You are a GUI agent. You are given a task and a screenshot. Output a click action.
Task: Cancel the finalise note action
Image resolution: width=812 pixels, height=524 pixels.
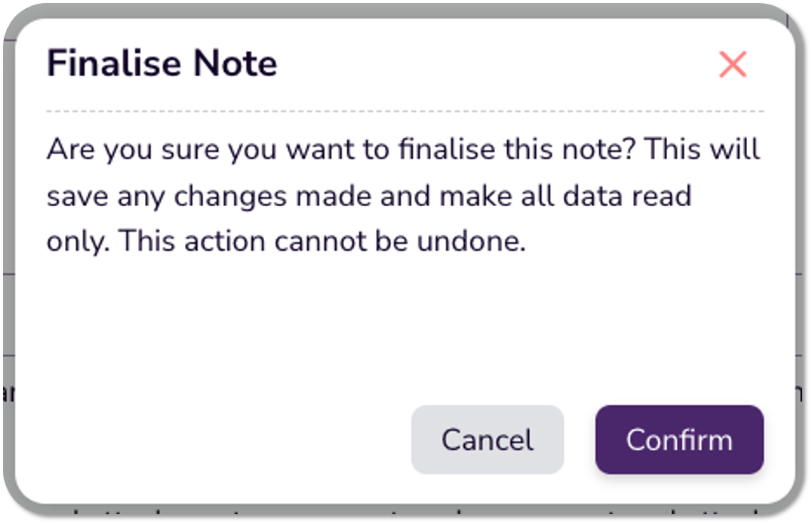[x=488, y=439]
